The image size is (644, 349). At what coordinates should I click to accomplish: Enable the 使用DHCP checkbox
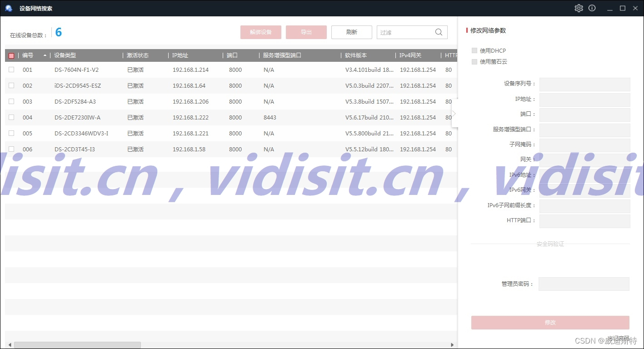(x=474, y=50)
